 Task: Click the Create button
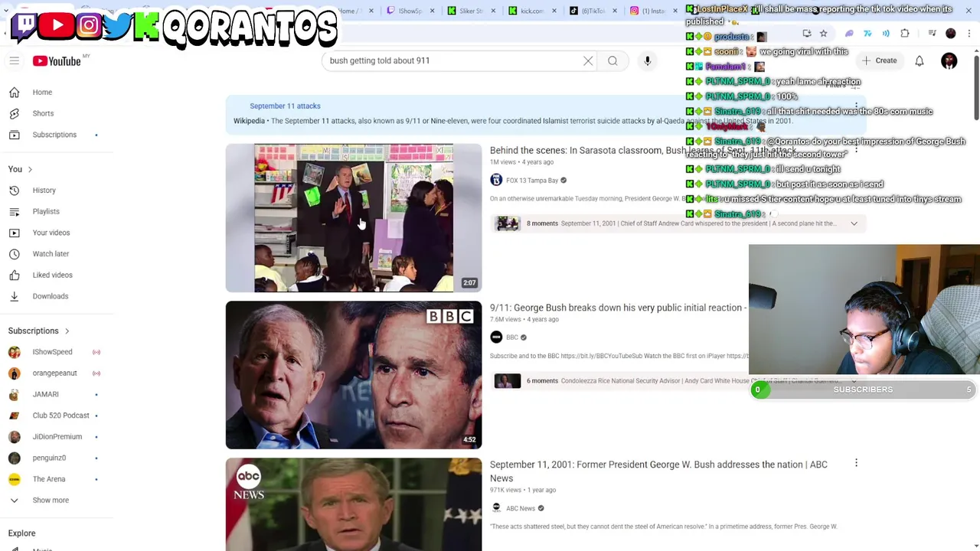[879, 60]
